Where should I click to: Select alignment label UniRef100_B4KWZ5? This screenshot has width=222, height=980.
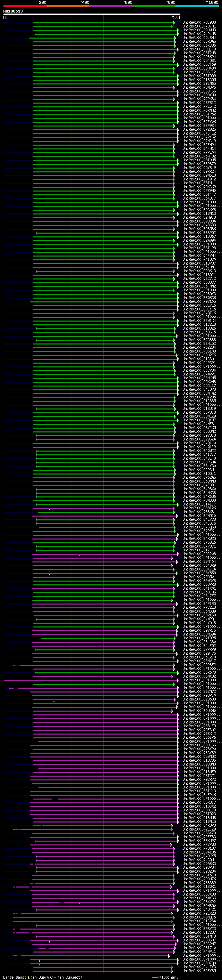[x=199, y=539]
